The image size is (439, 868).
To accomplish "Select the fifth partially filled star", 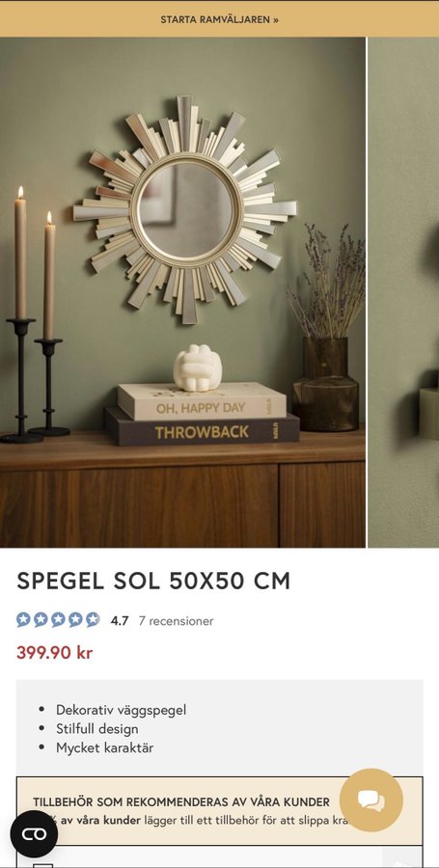I will (x=93, y=619).
